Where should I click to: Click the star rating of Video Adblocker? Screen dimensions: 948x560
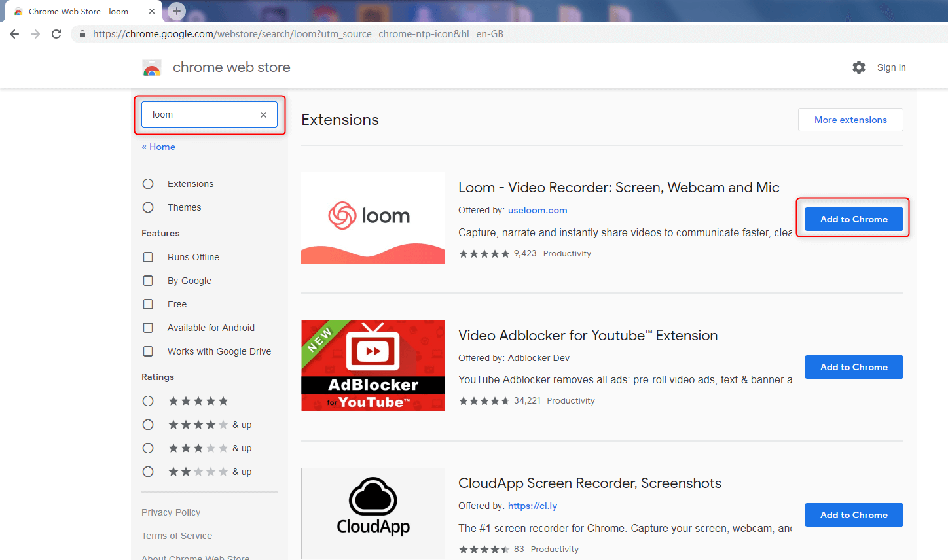484,401
